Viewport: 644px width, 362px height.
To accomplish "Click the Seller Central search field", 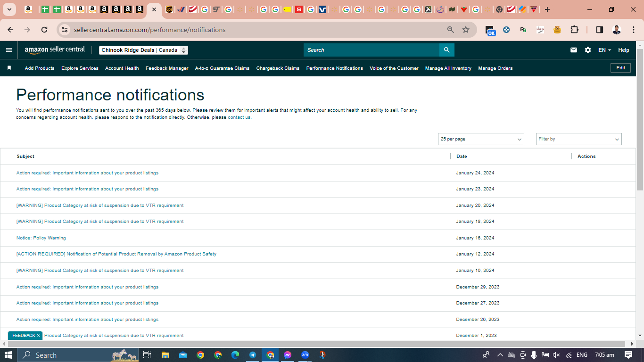I will tap(372, 50).
